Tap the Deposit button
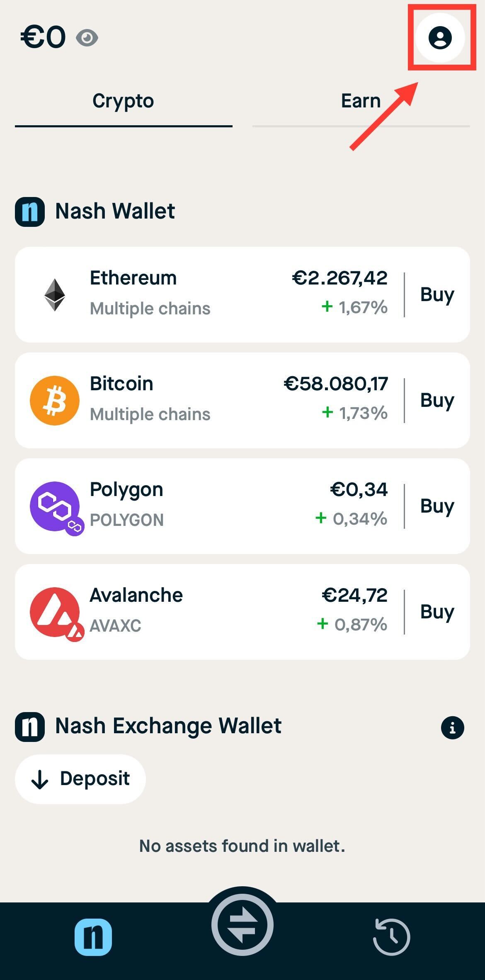Image resolution: width=485 pixels, height=980 pixels. 80,779
